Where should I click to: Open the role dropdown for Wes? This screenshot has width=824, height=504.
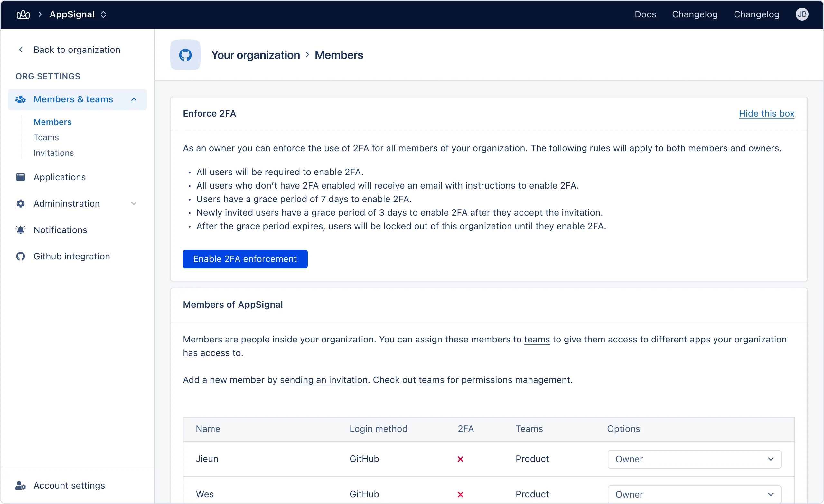pyautogui.click(x=694, y=494)
